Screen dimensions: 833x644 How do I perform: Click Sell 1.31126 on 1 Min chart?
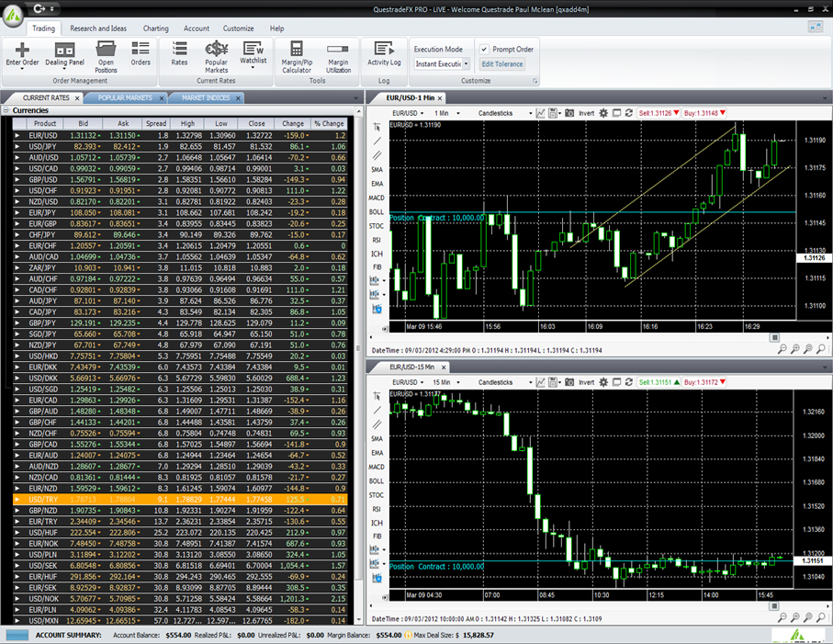659,113
